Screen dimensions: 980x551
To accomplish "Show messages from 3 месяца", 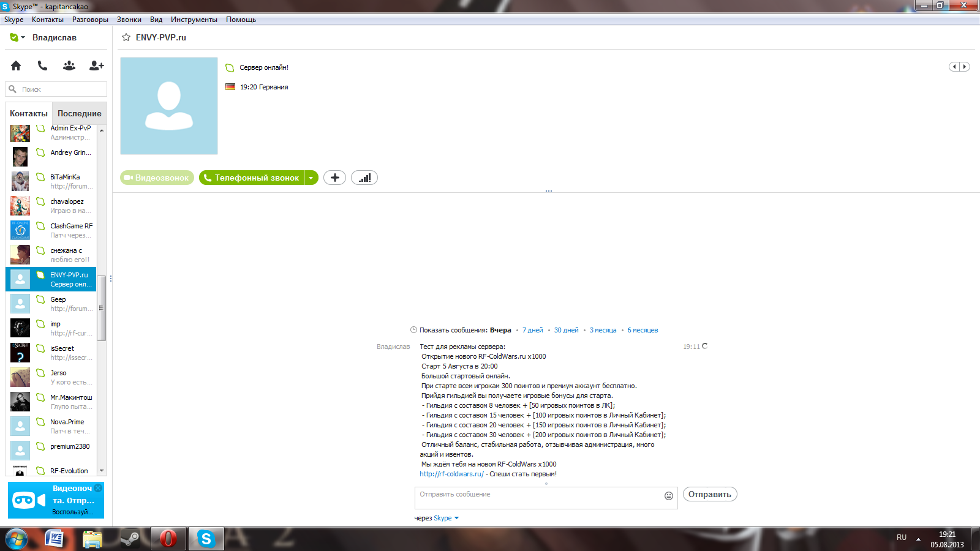I will click(603, 330).
